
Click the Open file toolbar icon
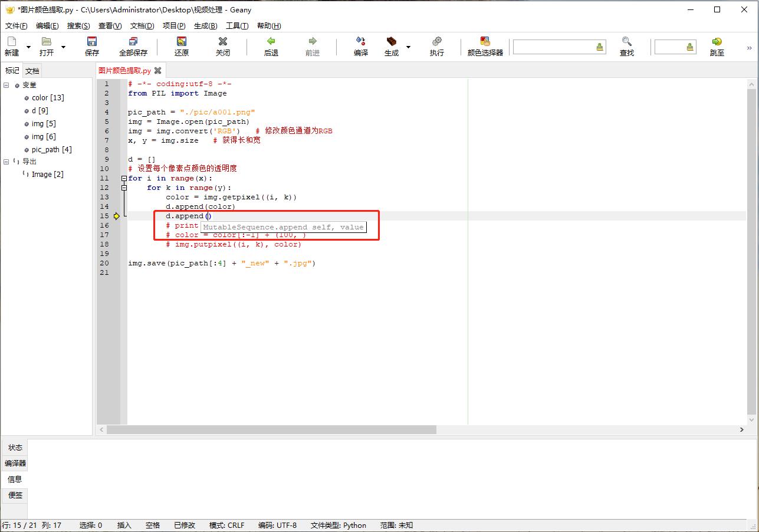coord(47,41)
